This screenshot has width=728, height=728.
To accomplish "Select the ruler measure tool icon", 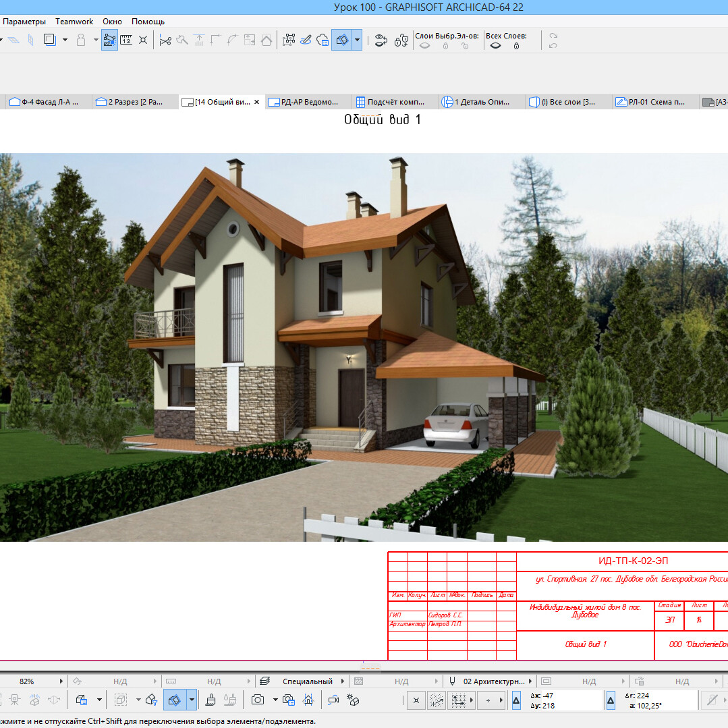I will 126,40.
